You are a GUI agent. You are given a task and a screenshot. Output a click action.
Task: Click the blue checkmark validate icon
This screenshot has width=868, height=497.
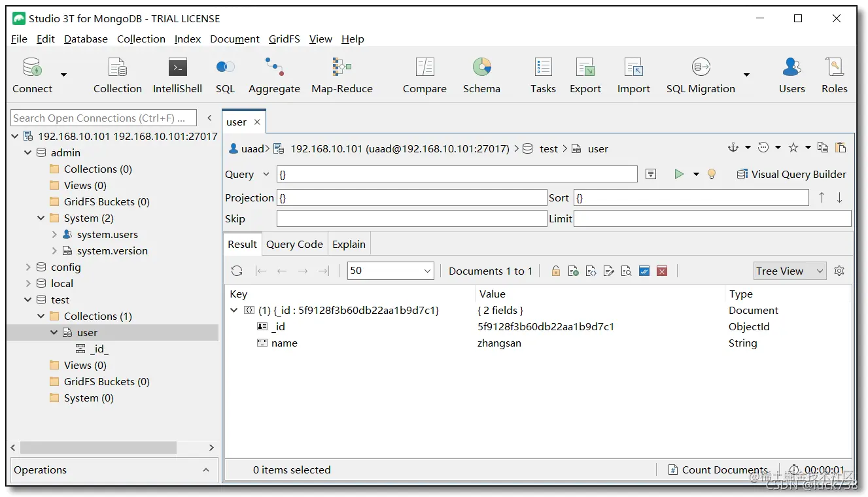point(644,271)
